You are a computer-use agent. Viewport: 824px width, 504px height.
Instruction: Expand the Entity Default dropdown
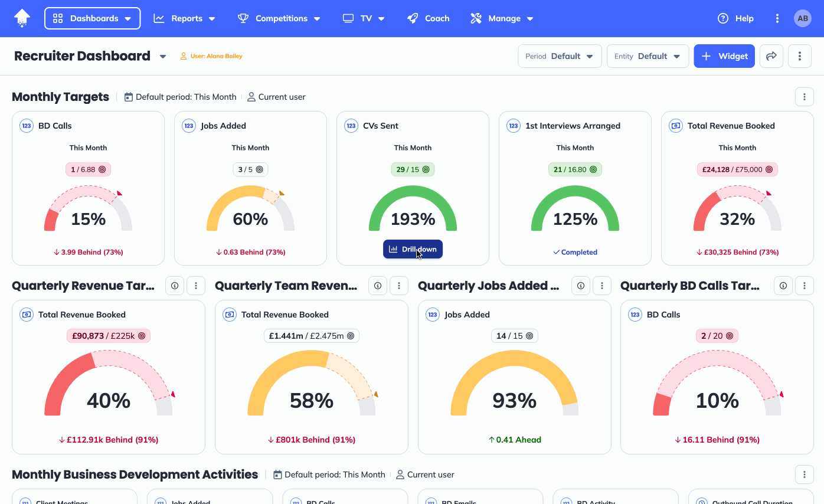(x=648, y=56)
